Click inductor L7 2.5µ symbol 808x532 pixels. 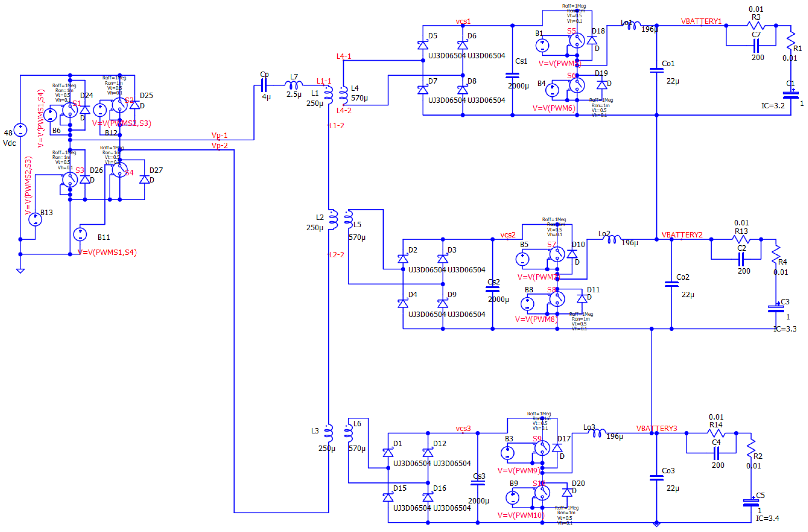294,85
